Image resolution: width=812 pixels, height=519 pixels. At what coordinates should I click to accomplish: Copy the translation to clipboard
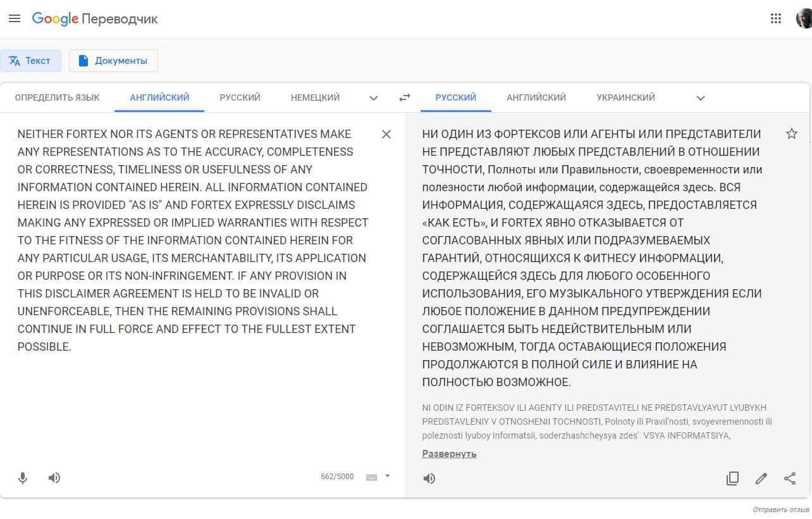pyautogui.click(x=732, y=478)
